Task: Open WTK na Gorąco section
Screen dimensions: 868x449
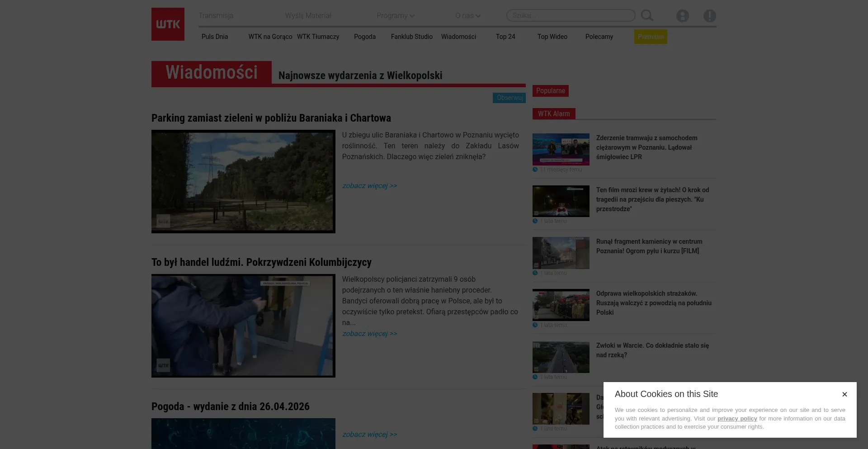Action: point(270,37)
